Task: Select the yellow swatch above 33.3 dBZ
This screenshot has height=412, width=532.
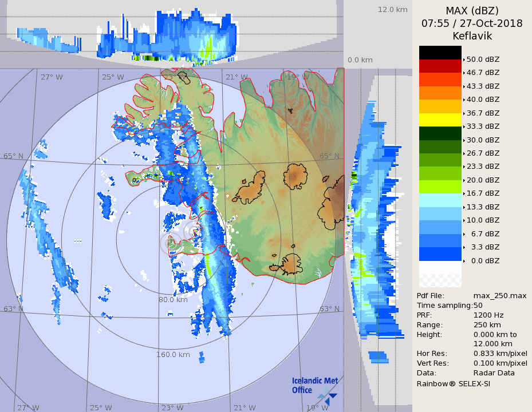Action: pyautogui.click(x=440, y=120)
